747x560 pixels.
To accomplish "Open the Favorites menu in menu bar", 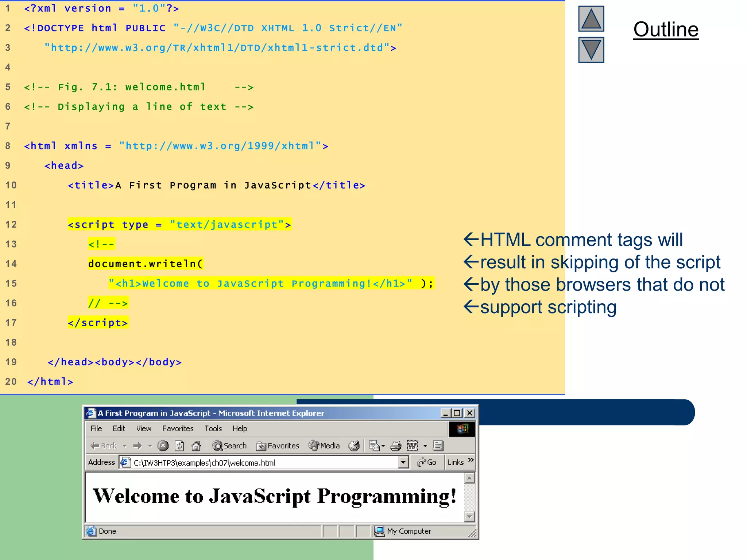I will pos(178,428).
